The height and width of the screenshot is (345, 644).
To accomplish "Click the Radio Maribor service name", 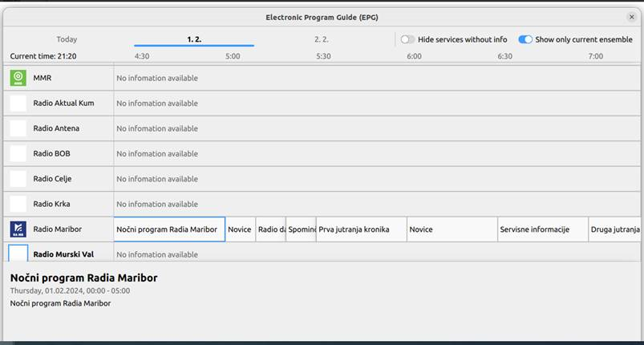I will click(x=58, y=229).
